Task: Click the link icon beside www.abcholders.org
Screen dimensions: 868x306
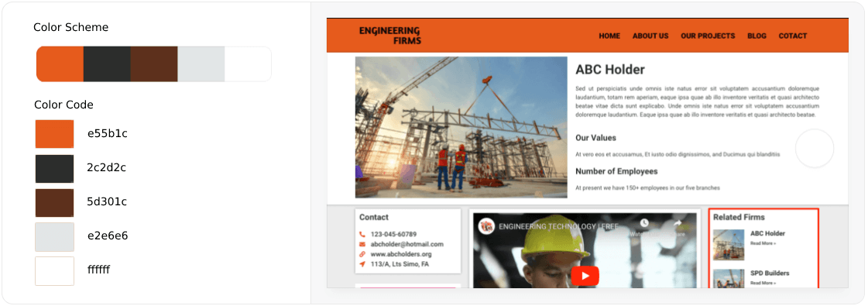Action: pyautogui.click(x=362, y=254)
